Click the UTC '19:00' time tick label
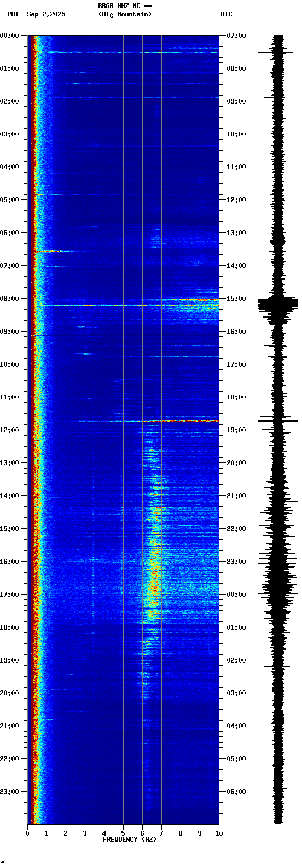 pos(236,430)
